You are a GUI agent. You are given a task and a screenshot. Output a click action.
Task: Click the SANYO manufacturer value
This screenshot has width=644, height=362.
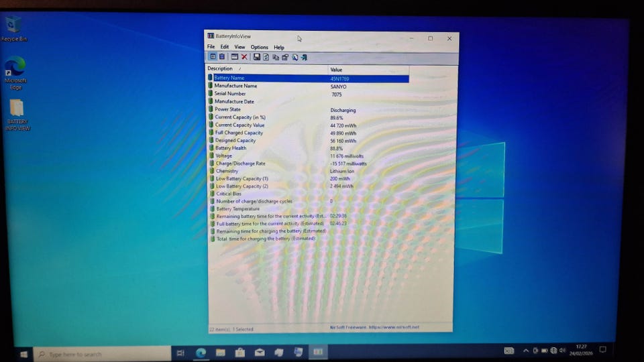pyautogui.click(x=338, y=86)
